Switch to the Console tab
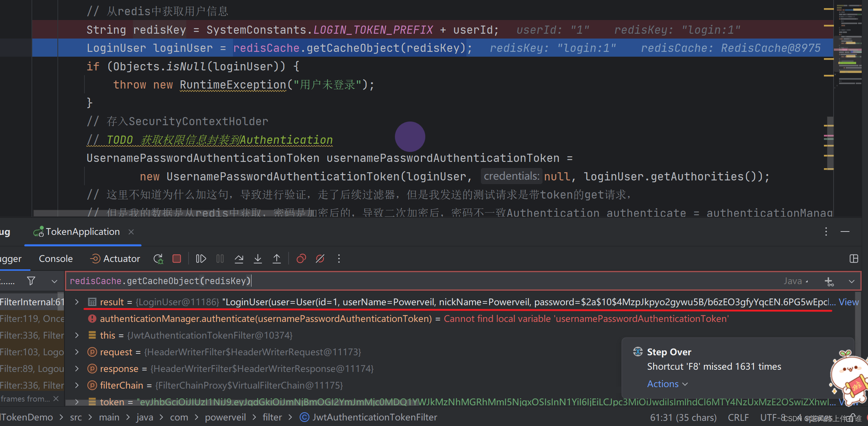Image resolution: width=868 pixels, height=426 pixels. [x=56, y=259]
